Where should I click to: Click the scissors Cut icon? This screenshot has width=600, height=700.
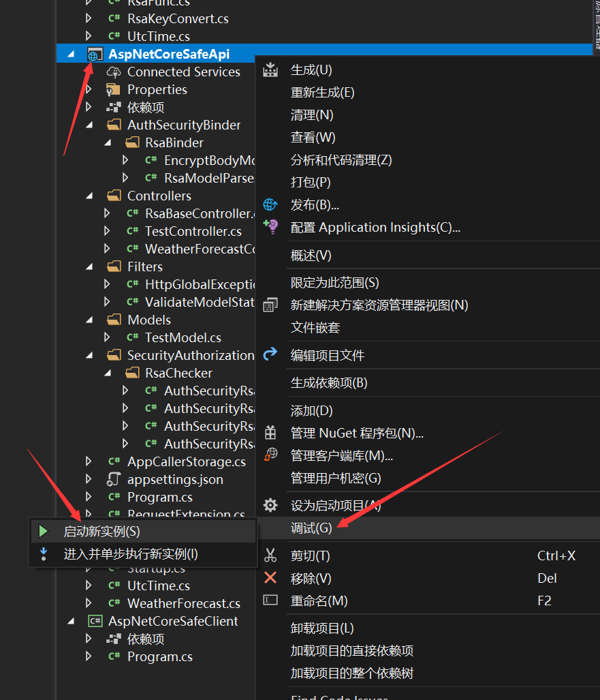[270, 556]
